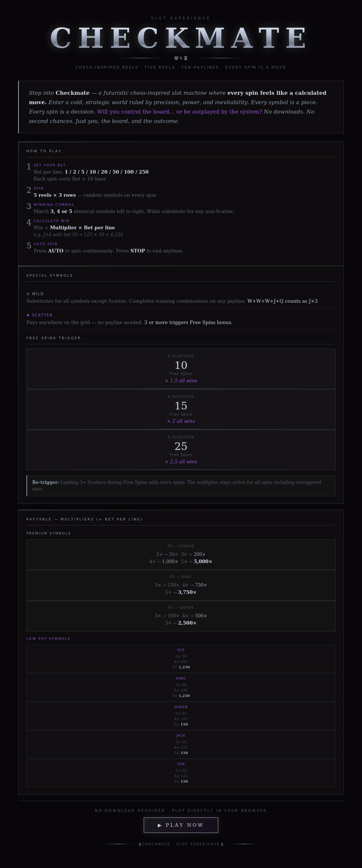
Task: Click the P1 — Queen premium paytable card
Action: pyautogui.click(x=181, y=616)
